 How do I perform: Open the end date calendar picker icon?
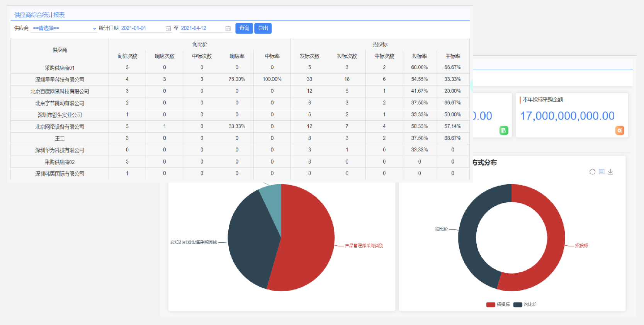point(228,28)
